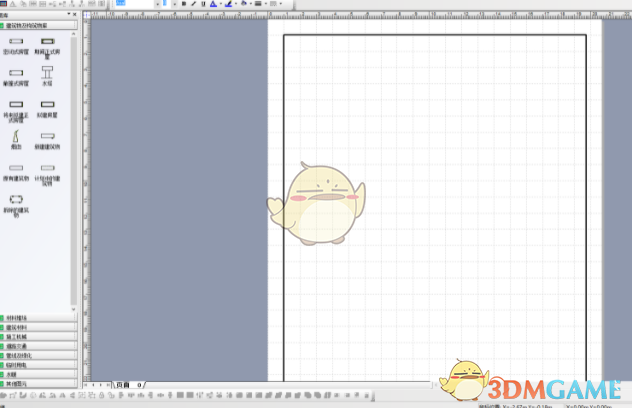The width and height of the screenshot is (632, 408).
Task: Open the shape library panel menu arrow
Action: click(69, 15)
